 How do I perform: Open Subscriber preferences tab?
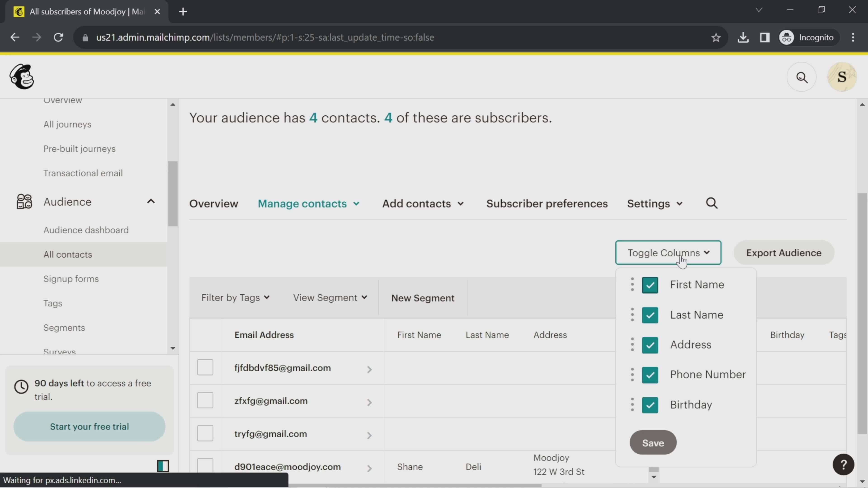(x=547, y=203)
